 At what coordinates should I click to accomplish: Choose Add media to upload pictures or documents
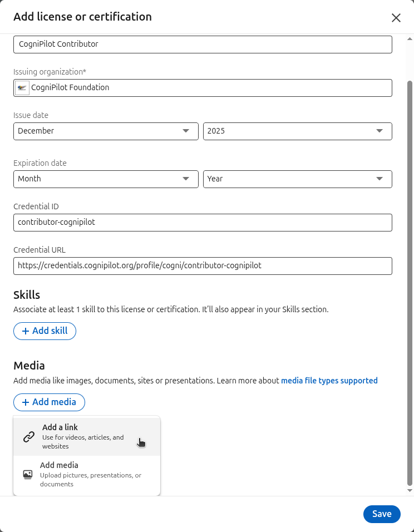tap(83, 474)
